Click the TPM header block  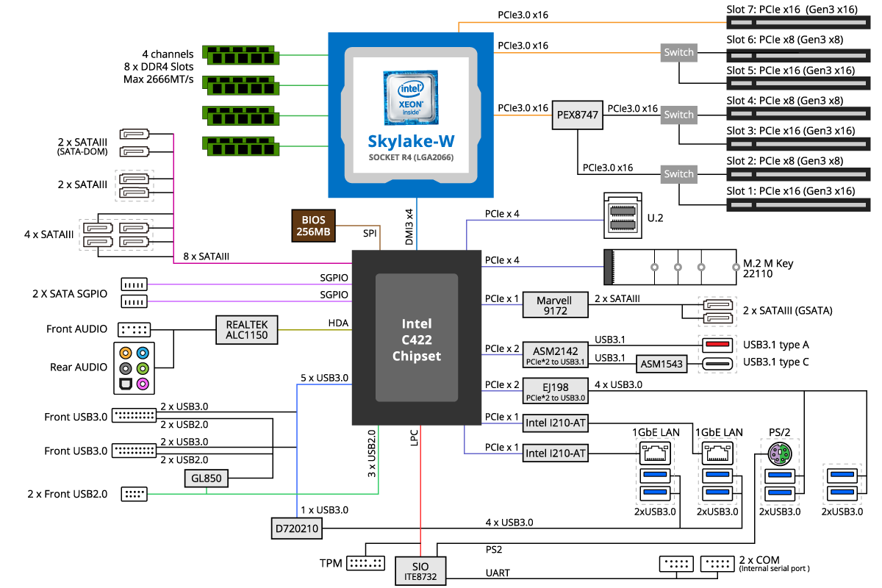(365, 562)
